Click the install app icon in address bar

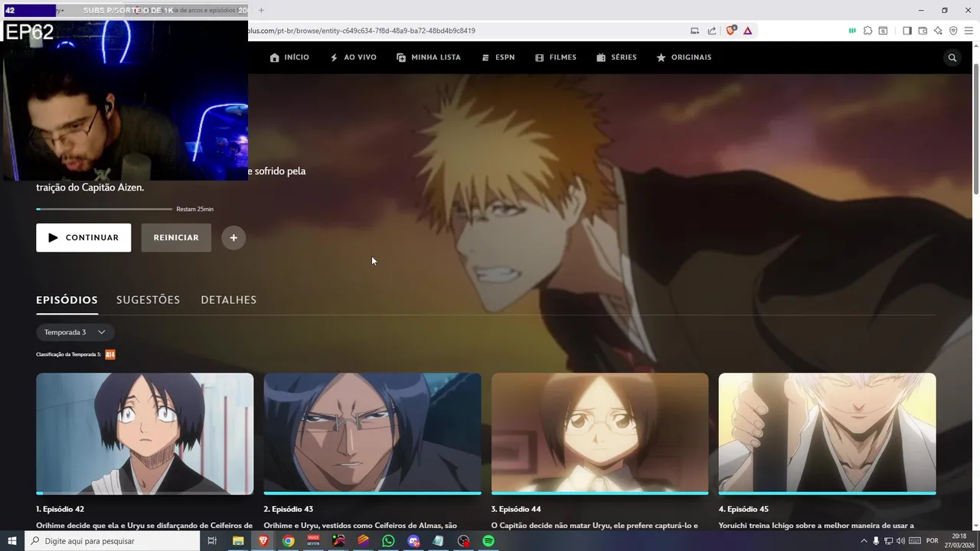[x=694, y=31]
